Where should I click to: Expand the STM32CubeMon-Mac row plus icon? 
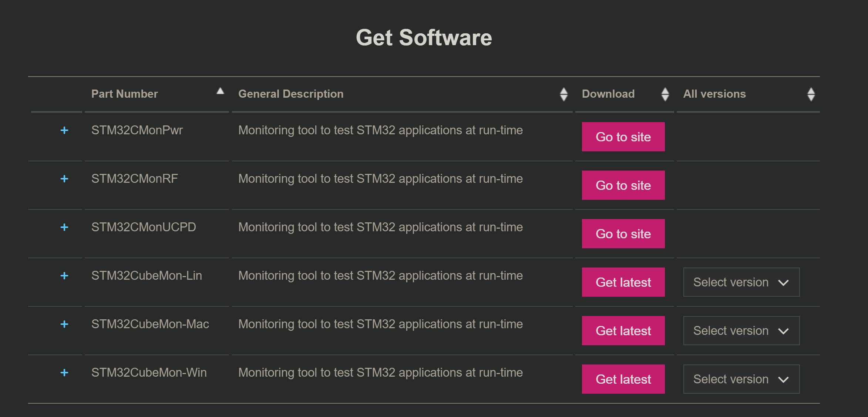pos(64,324)
